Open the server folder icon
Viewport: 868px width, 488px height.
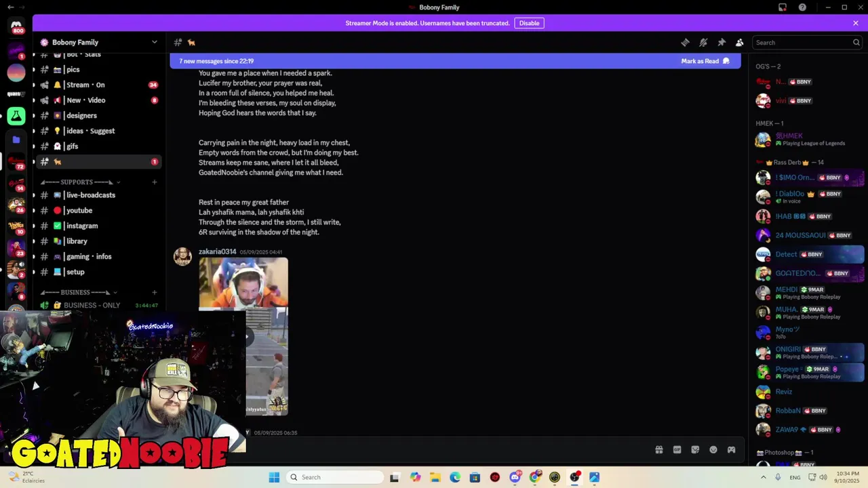[x=16, y=140]
